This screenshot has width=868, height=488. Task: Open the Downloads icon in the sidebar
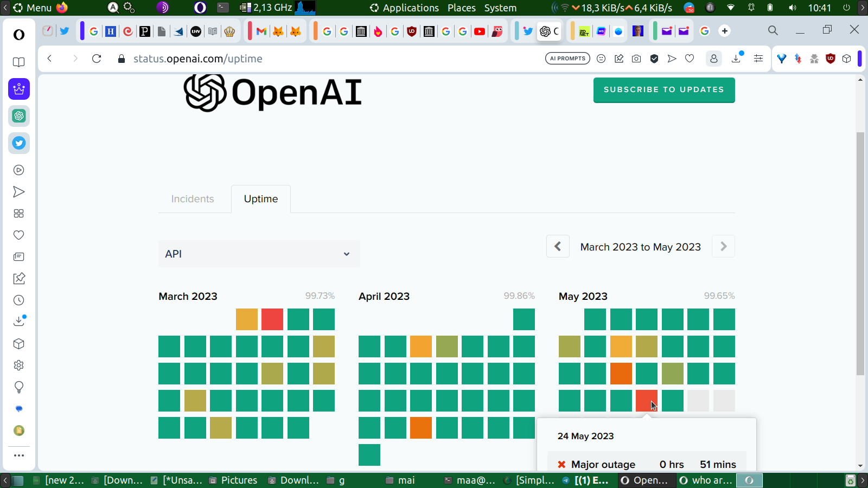[19, 322]
